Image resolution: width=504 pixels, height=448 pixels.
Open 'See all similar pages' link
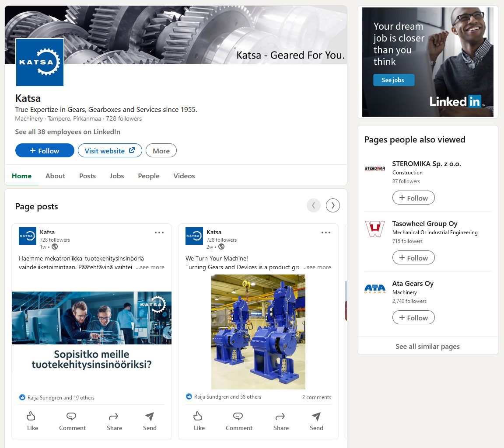tap(427, 346)
